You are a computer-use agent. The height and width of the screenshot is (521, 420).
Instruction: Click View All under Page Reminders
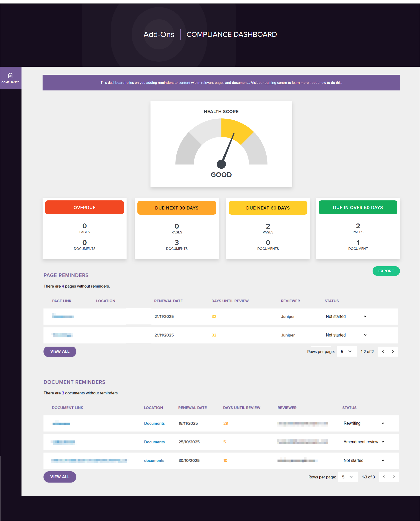point(60,351)
